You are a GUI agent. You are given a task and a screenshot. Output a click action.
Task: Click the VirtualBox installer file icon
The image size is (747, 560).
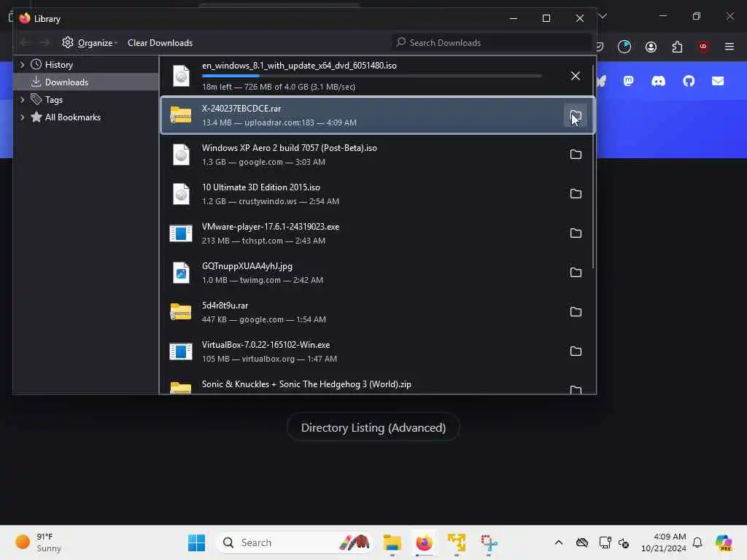pos(181,351)
